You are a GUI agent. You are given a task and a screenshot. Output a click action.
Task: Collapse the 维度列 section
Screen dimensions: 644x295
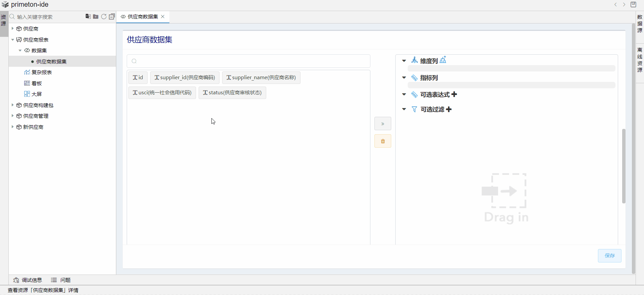(x=404, y=61)
